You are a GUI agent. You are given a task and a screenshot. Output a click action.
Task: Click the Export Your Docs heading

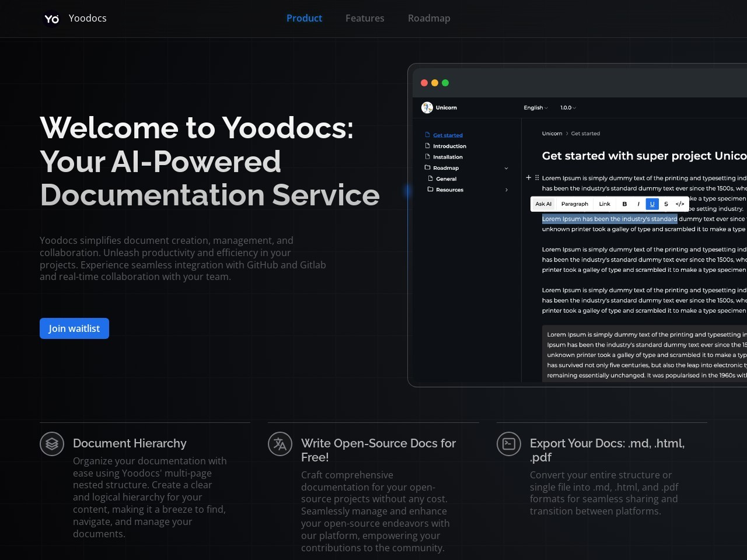(x=608, y=450)
